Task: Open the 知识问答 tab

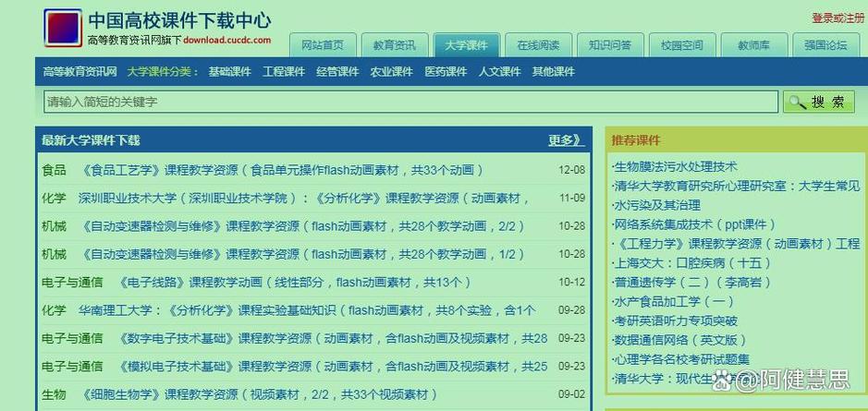Action: [x=610, y=45]
